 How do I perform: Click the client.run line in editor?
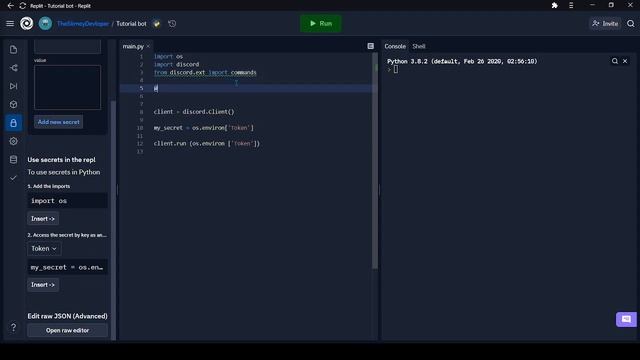point(207,144)
